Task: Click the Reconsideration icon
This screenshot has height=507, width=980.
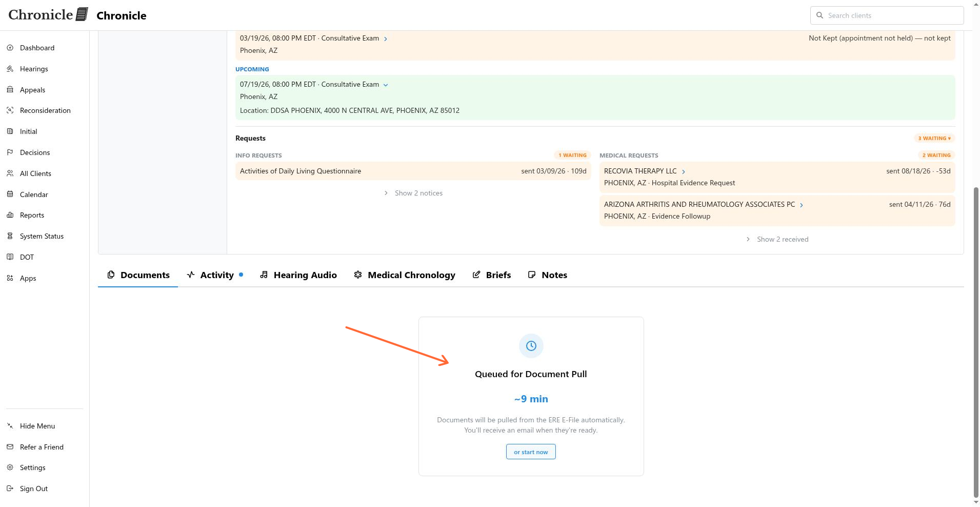Action: click(10, 110)
